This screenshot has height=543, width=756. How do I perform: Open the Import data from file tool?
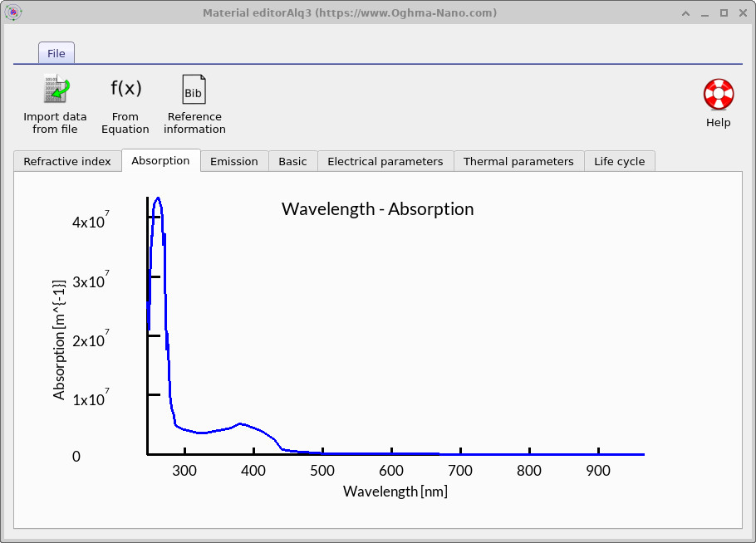[55, 103]
